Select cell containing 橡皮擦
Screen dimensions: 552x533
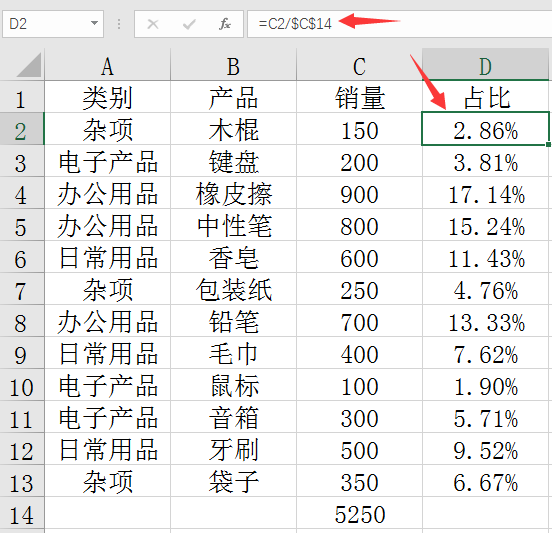(x=233, y=193)
